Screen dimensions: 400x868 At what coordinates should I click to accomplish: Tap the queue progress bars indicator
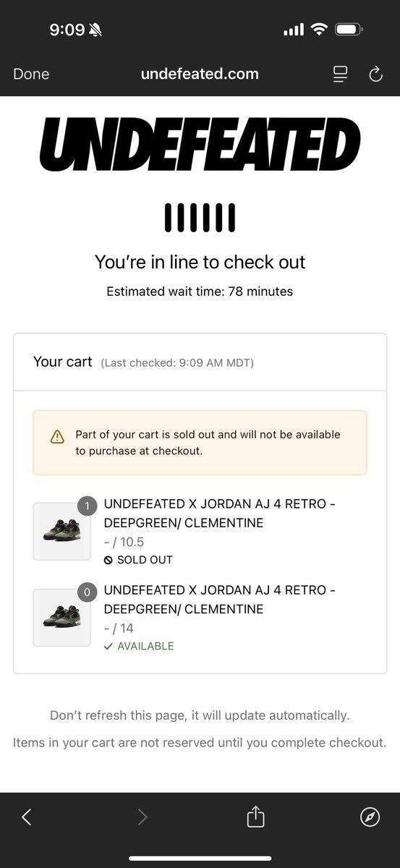(x=200, y=218)
